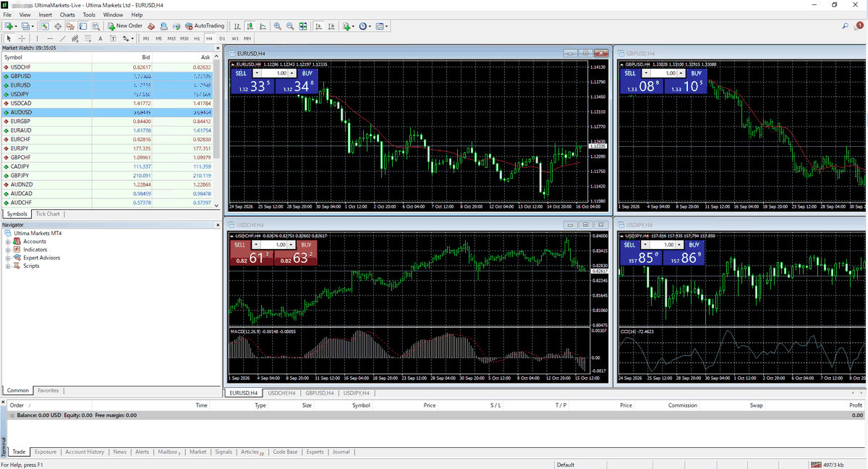Switch chart to candlesticks icon
Viewport: 868px width, 469px height.
pyautogui.click(x=250, y=26)
